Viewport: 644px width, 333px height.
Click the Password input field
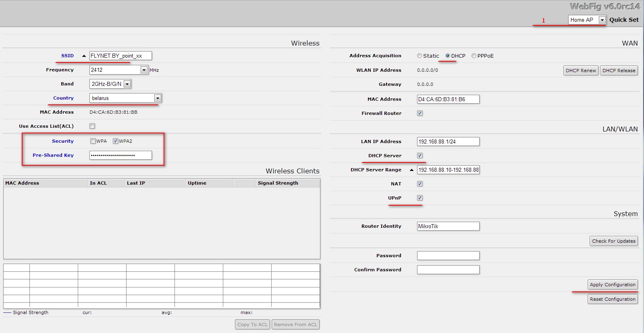448,256
